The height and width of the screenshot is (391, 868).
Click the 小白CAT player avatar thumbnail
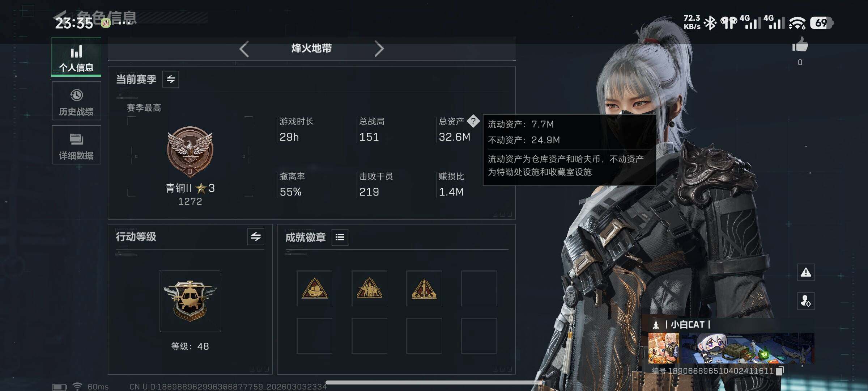tap(664, 348)
